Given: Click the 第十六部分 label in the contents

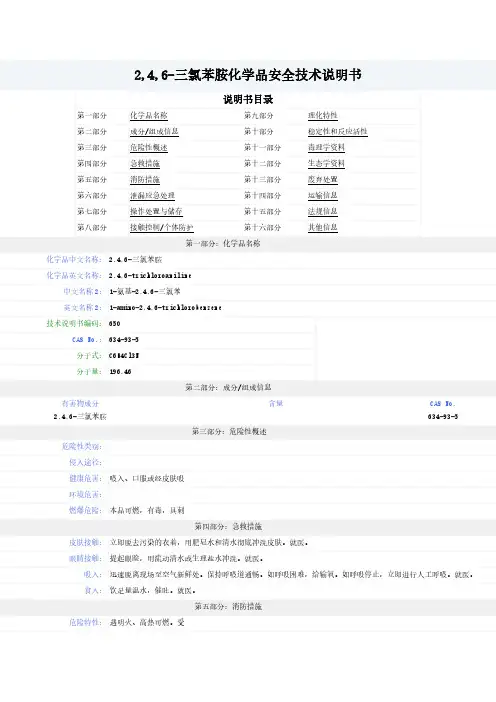Looking at the screenshot, I should [x=262, y=227].
